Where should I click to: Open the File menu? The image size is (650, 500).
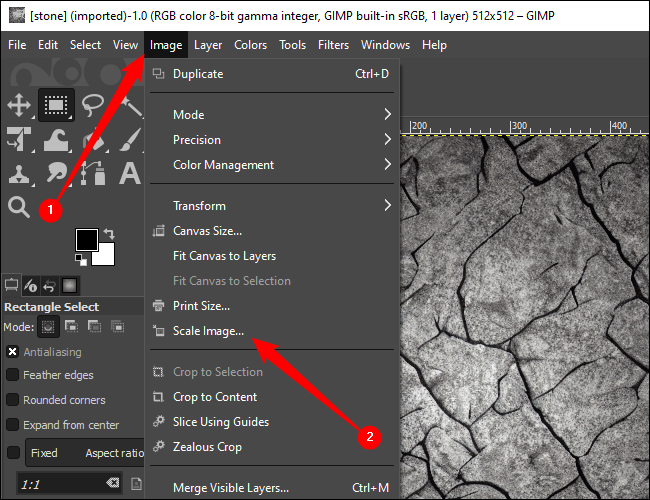pyautogui.click(x=17, y=45)
